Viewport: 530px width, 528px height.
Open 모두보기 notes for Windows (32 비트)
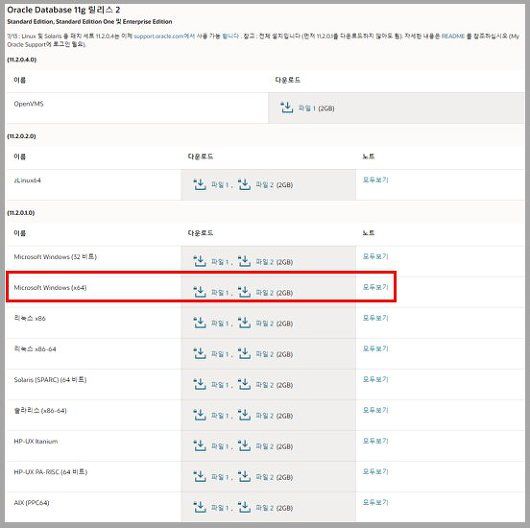(x=375, y=256)
